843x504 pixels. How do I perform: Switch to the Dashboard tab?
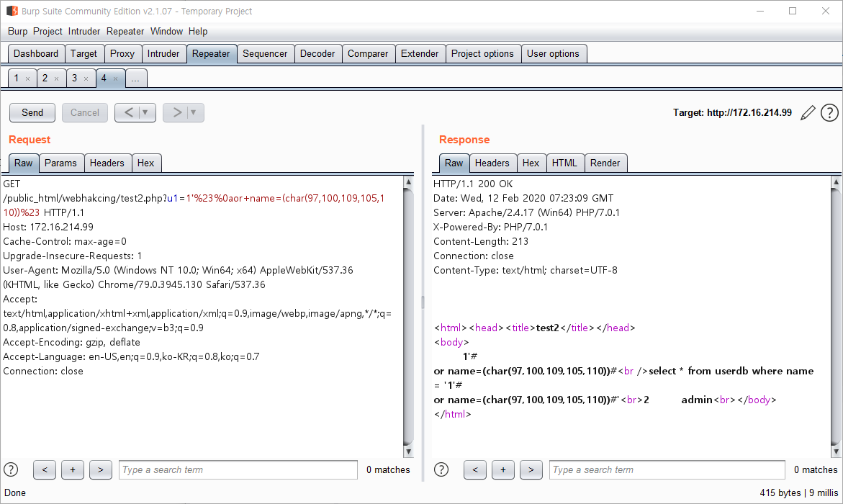pos(36,54)
